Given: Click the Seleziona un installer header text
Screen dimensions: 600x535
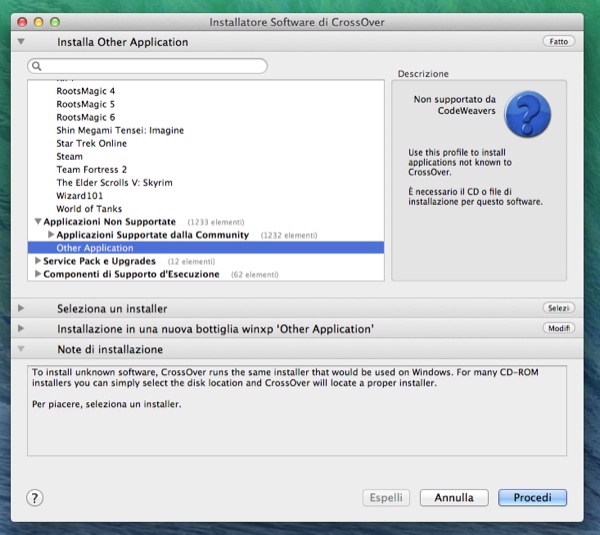Looking at the screenshot, I should pos(112,308).
